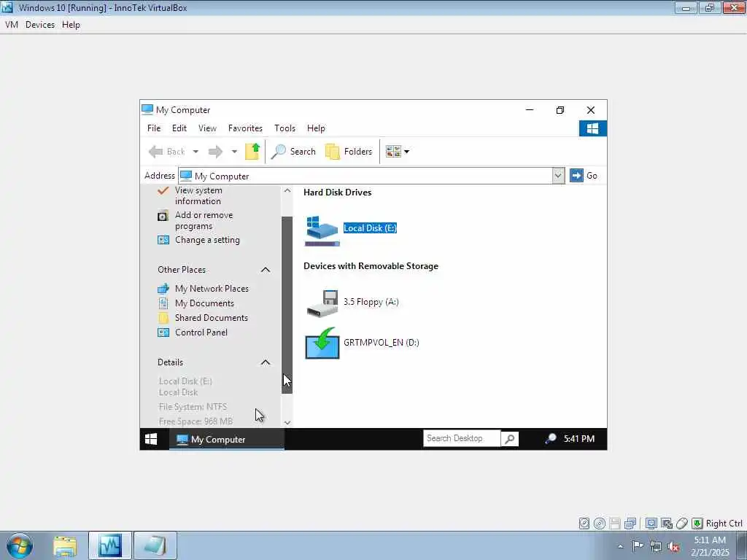Viewport: 747px width, 560px height.
Task: Open Shared Documents link
Action: click(x=212, y=318)
